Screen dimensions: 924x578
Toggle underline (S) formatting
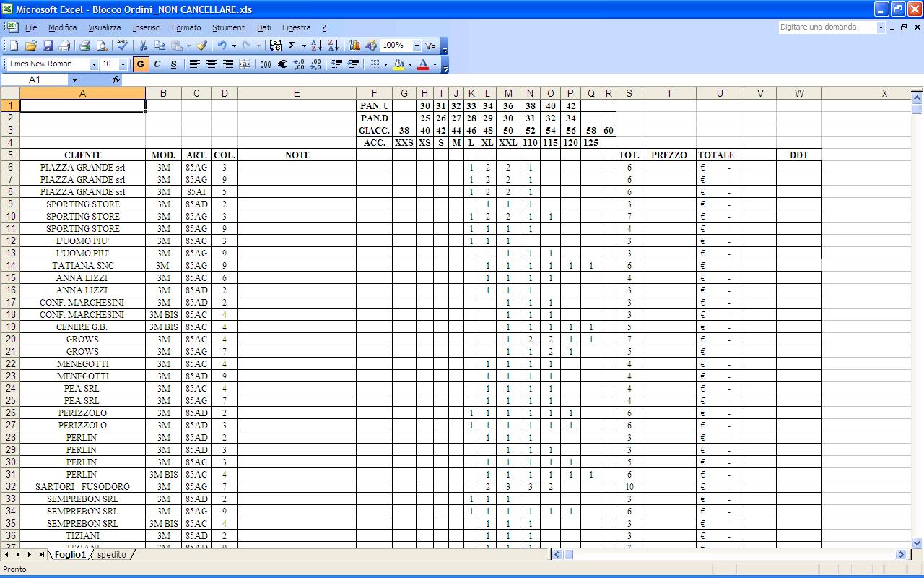[174, 64]
